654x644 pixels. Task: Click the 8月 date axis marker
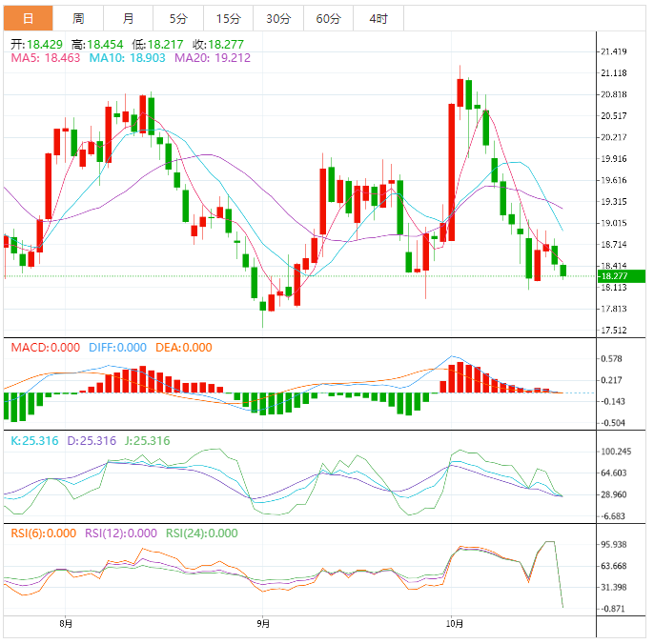coord(66,624)
